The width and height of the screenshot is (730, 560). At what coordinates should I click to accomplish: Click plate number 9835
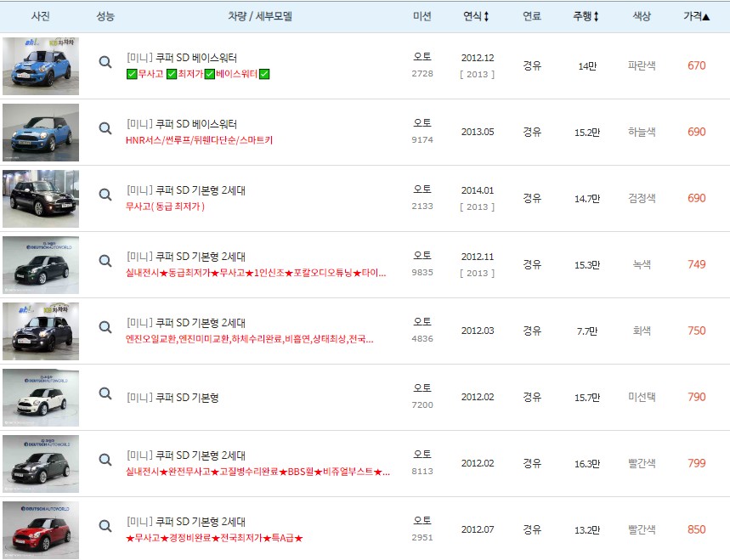[x=422, y=272]
